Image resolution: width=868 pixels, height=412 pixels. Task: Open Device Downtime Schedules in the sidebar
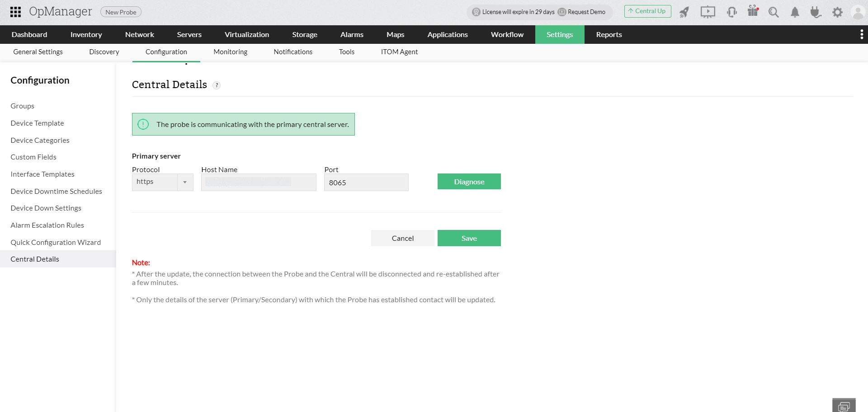(57, 192)
